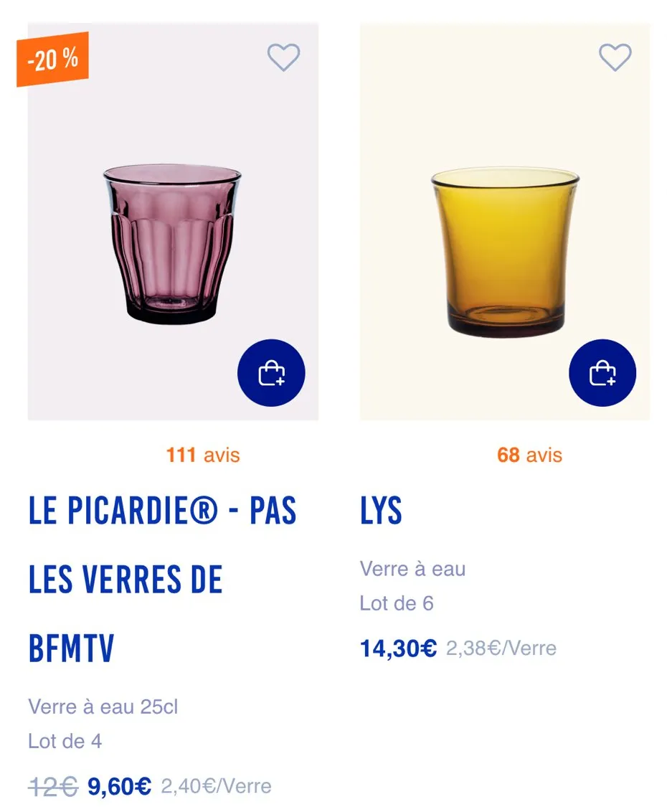Click the 'Lot de 6' text
This screenshot has height=812, width=667.
397,603
